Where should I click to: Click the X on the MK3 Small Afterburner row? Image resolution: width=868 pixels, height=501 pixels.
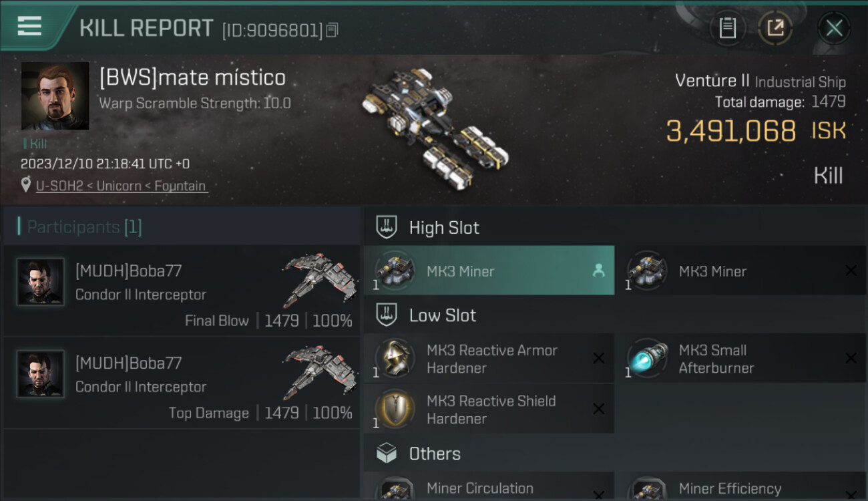point(851,358)
